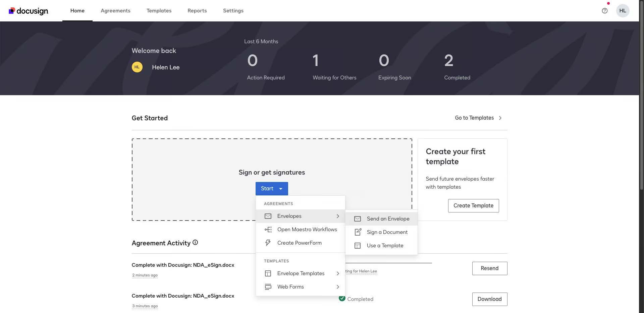Click the Resend button

tap(489, 268)
